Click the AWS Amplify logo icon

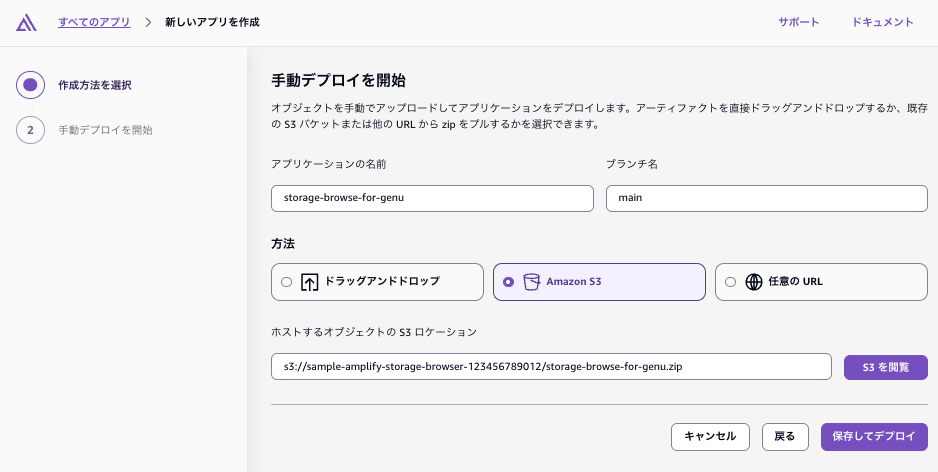tap(26, 22)
